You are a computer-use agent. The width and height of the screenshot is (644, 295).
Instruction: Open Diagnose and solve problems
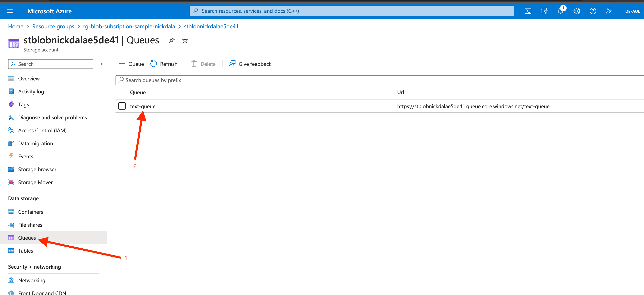coord(52,118)
